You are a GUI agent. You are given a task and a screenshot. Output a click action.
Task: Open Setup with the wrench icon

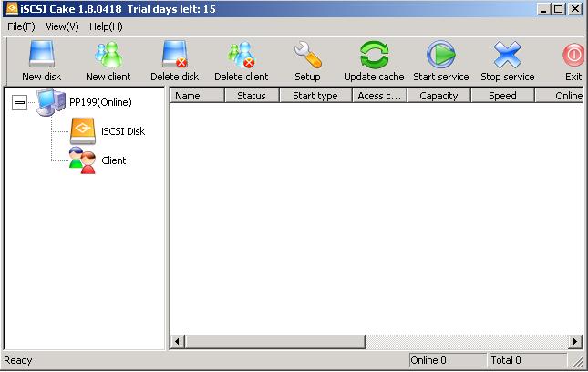tap(307, 55)
